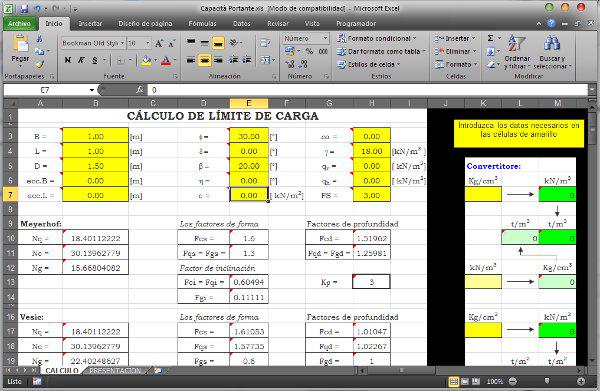Click the merge and center icon
Viewport: 600px width, 391px height.
[265, 60]
